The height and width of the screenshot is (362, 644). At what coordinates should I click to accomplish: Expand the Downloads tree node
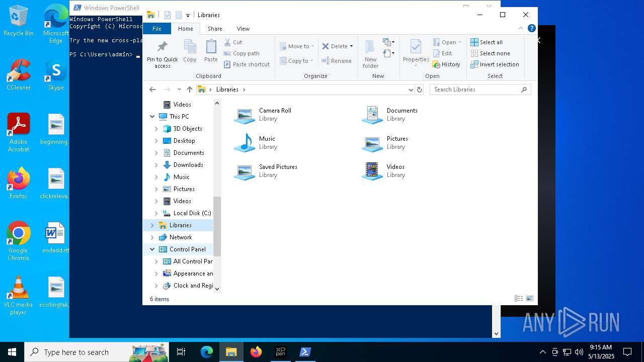[156, 165]
